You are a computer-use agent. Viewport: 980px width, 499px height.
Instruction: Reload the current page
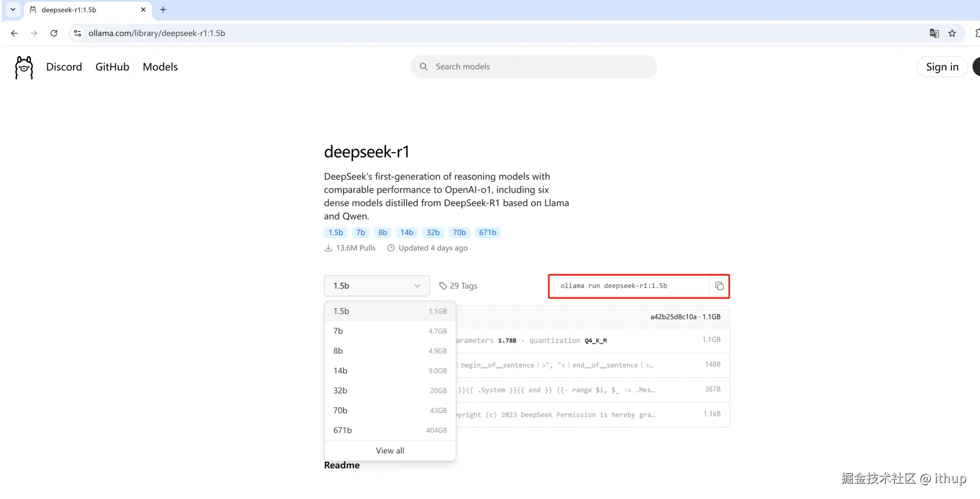pos(54,33)
